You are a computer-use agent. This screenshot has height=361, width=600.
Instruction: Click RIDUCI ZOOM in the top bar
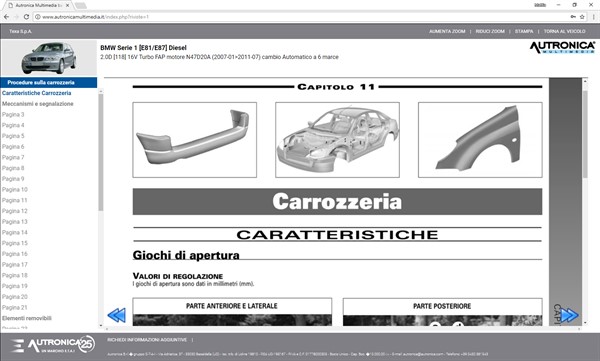click(490, 31)
